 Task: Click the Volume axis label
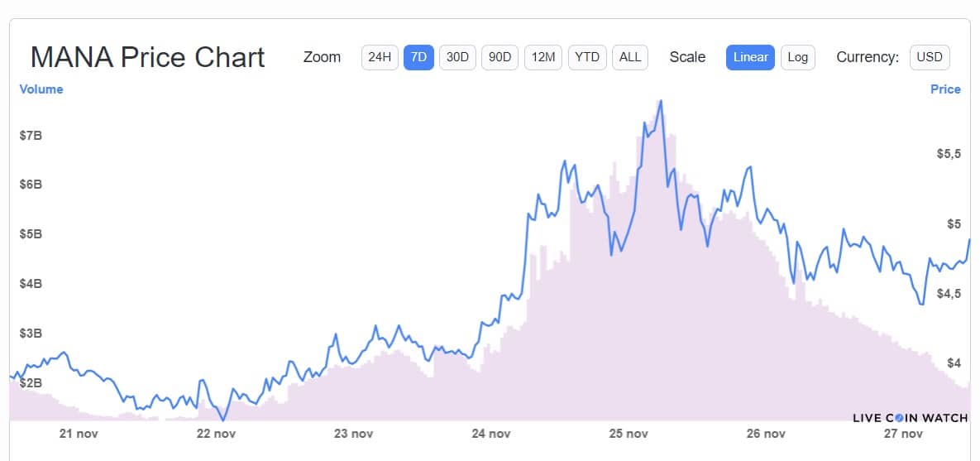tap(41, 89)
